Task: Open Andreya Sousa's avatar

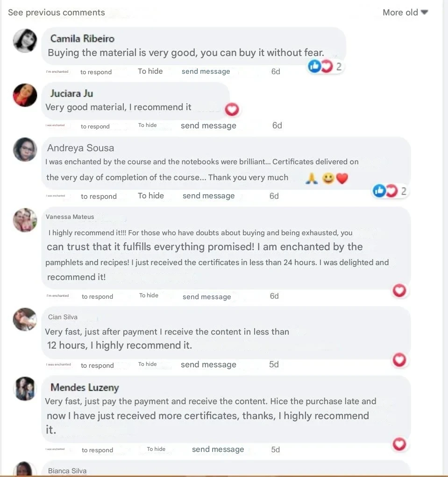Action: (x=25, y=150)
